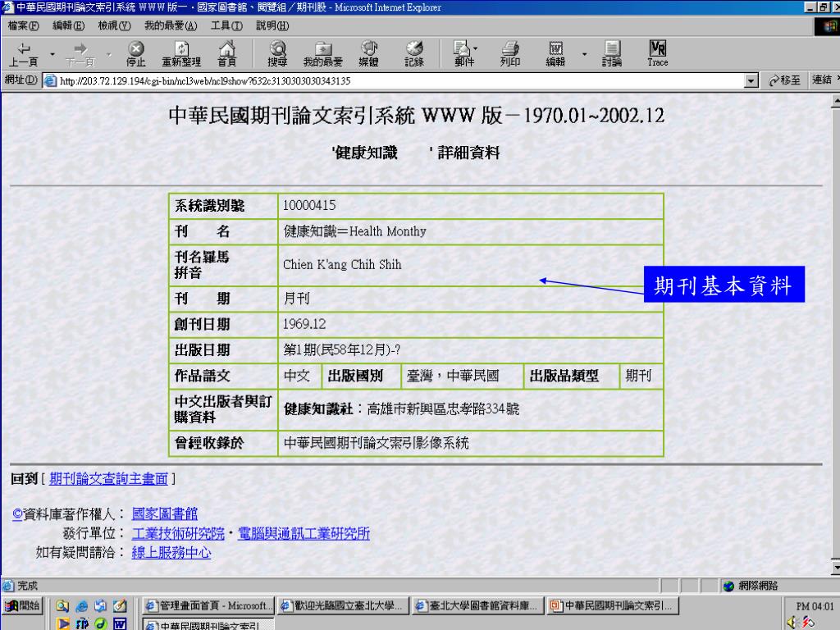Click the page scrollbar down arrow

click(x=836, y=568)
